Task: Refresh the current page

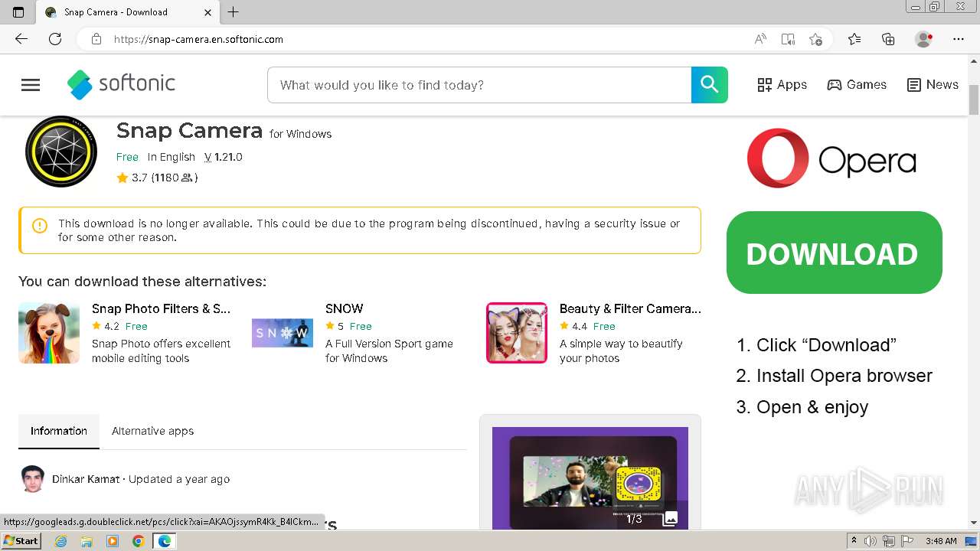Action: click(x=55, y=39)
